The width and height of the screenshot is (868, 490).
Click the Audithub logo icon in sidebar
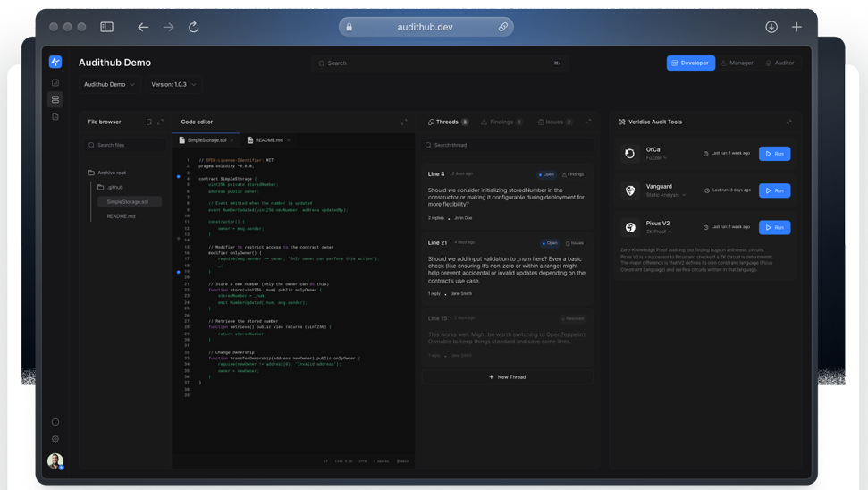point(55,63)
